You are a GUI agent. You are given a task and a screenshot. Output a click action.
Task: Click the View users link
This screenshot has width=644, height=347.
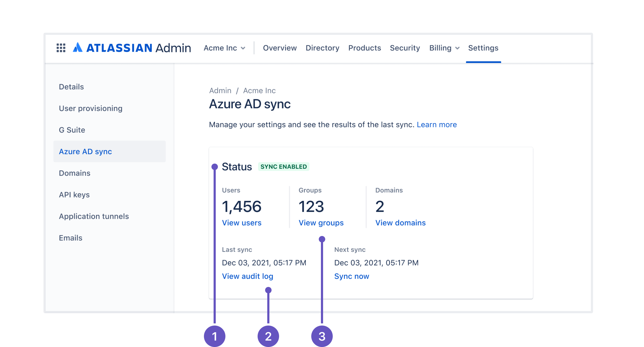coord(241,223)
